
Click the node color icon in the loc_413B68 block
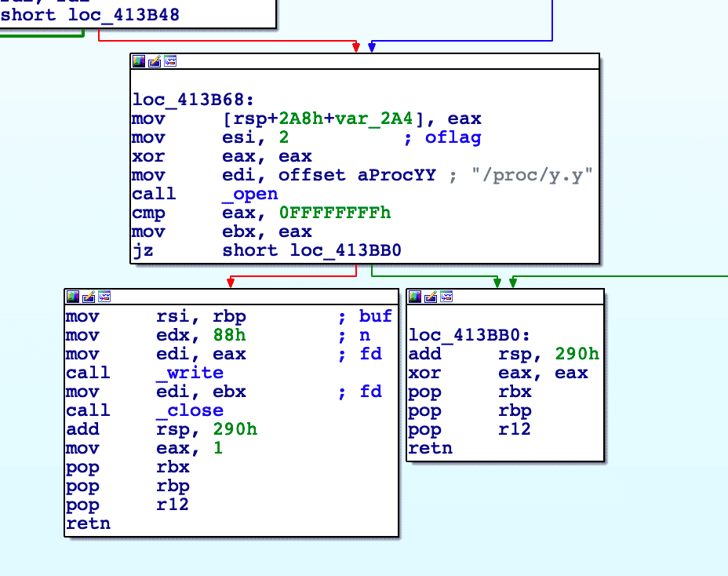139,61
